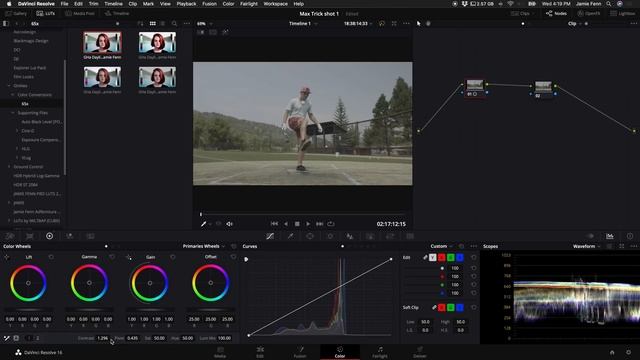Show the Media Pool button
Image resolution: width=640 pixels, height=360 pixels.
tap(80, 13)
